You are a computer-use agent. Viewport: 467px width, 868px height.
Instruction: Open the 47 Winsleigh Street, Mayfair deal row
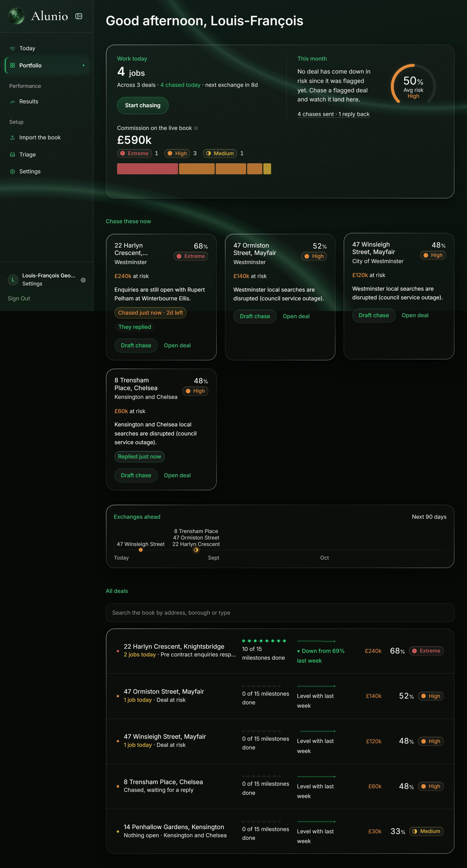tap(280, 741)
